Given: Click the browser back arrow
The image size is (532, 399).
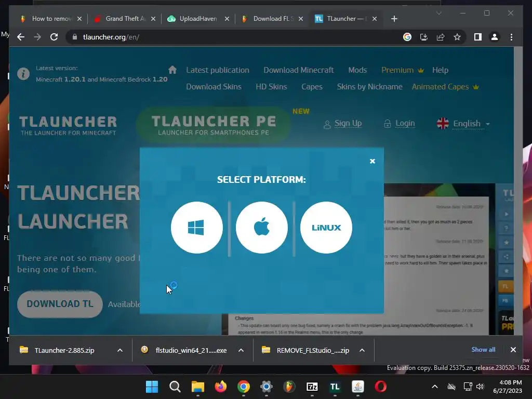Looking at the screenshot, I should [x=21, y=37].
